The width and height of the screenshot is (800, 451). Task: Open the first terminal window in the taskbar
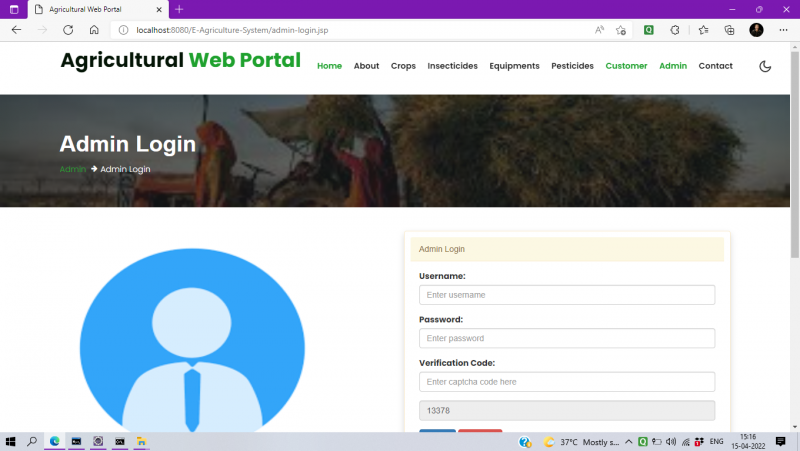coord(77,441)
